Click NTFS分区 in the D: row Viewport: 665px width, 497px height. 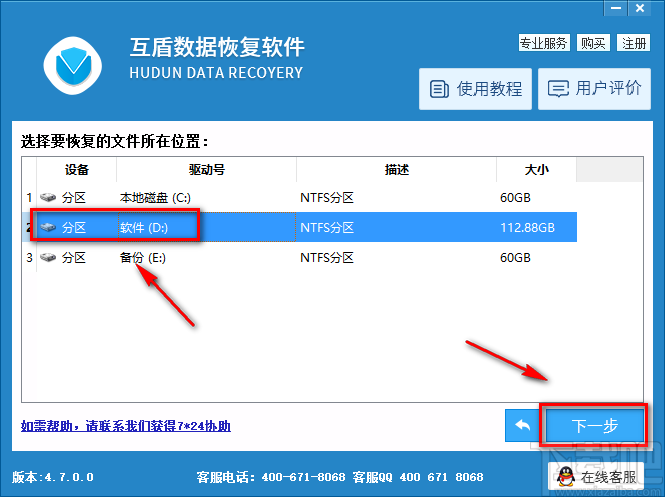[327, 228]
